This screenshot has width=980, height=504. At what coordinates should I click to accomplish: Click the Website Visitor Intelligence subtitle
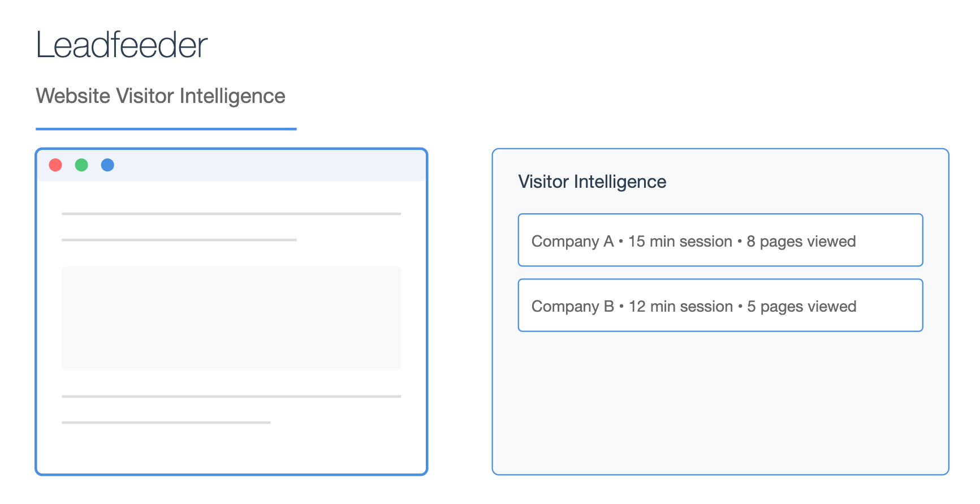161,96
